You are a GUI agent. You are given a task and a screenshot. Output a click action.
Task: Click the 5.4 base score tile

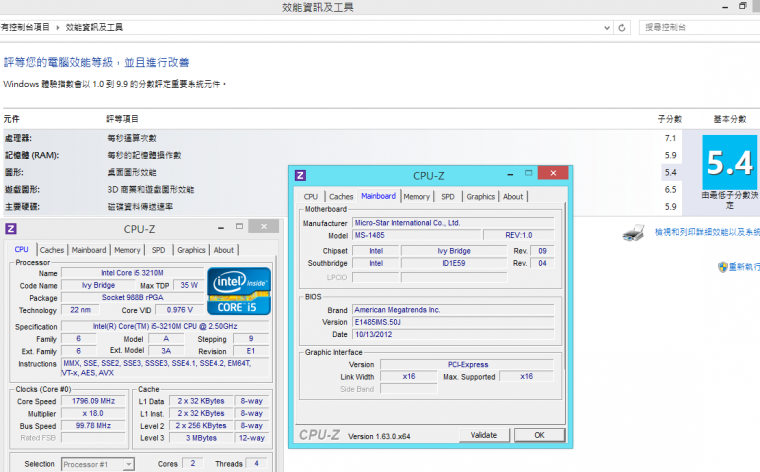tap(729, 162)
